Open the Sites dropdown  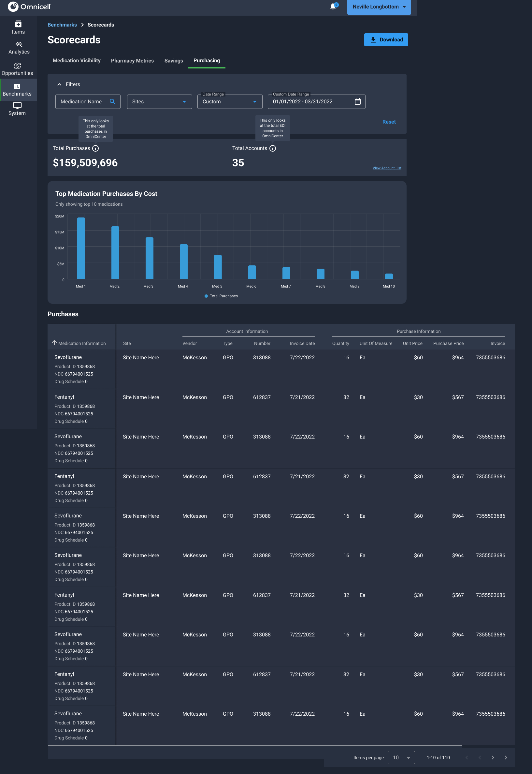[x=159, y=102]
